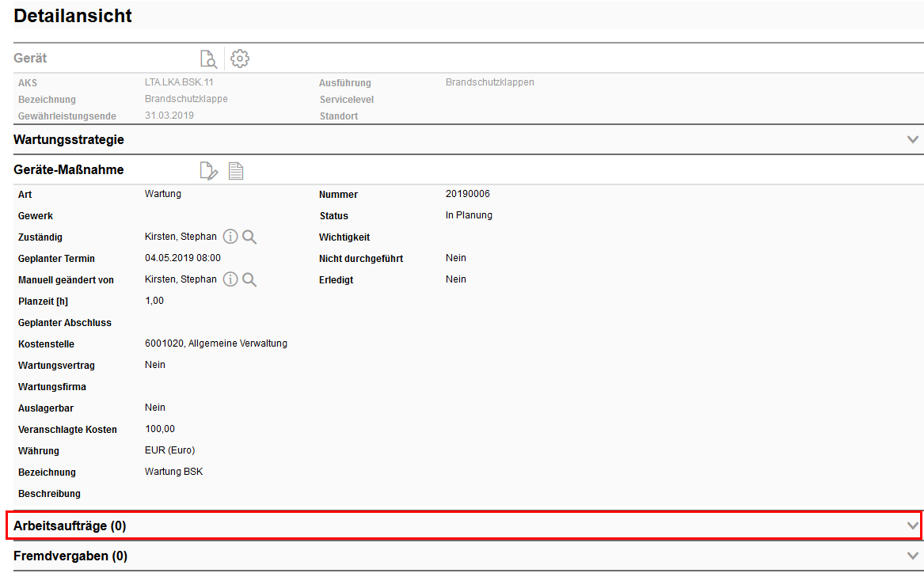Edit the Geräte-Maßnahme with the pencil icon
Viewport: 924px width, 573px height.
point(208,170)
